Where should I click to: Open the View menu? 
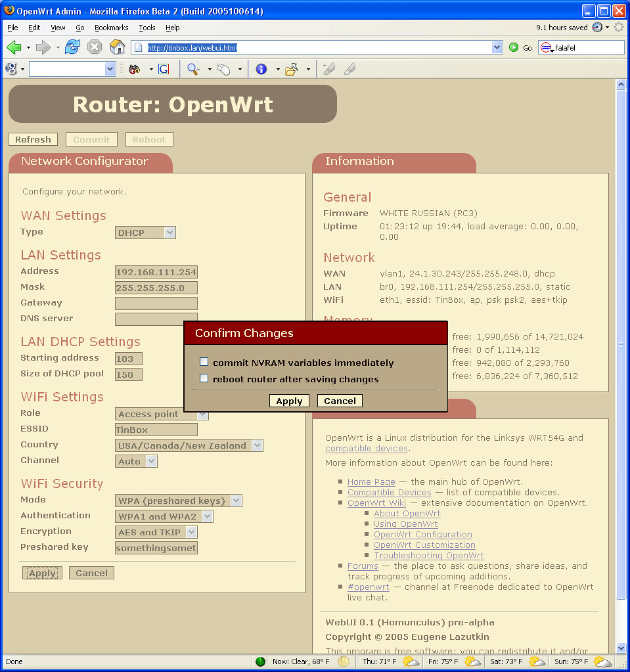[x=58, y=28]
